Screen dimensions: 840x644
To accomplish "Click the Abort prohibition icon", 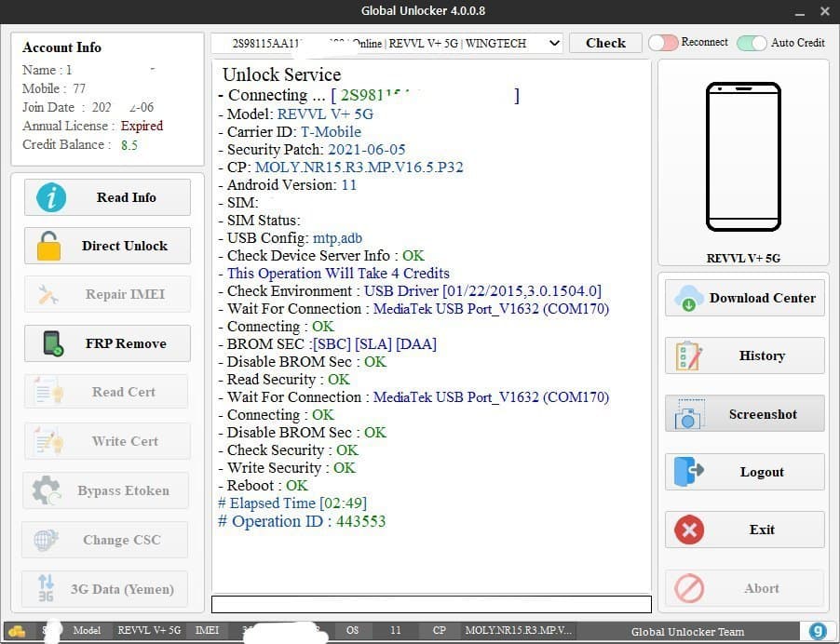I will [689, 588].
